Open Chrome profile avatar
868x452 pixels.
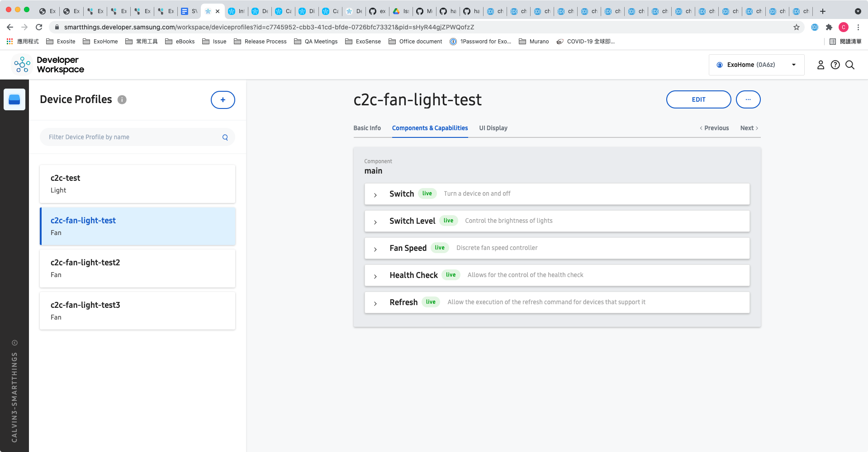(844, 27)
